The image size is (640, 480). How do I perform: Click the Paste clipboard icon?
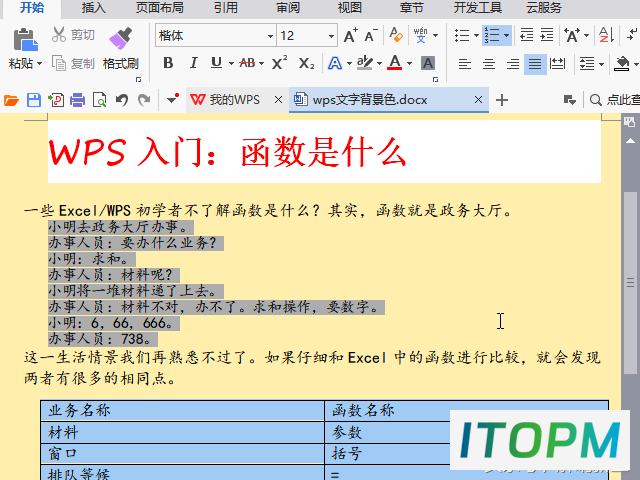click(x=25, y=40)
